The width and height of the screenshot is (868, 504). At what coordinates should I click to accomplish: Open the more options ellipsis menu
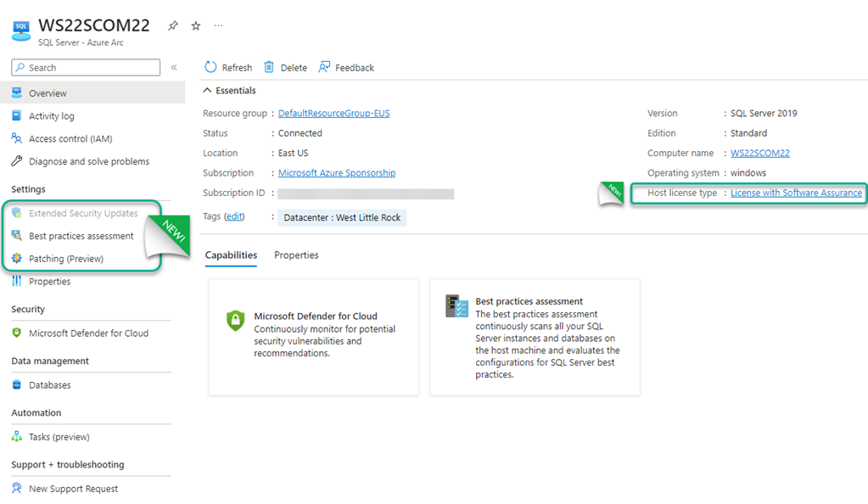(x=219, y=26)
